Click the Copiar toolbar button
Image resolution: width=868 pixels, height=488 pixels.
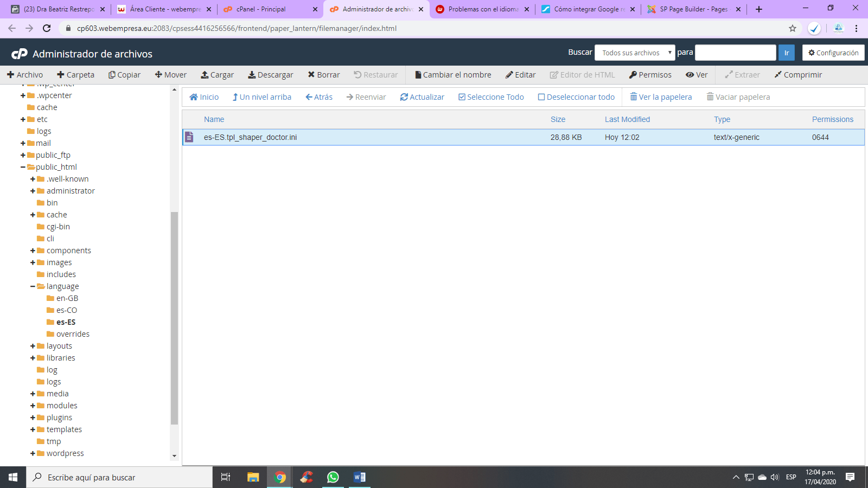tap(124, 75)
